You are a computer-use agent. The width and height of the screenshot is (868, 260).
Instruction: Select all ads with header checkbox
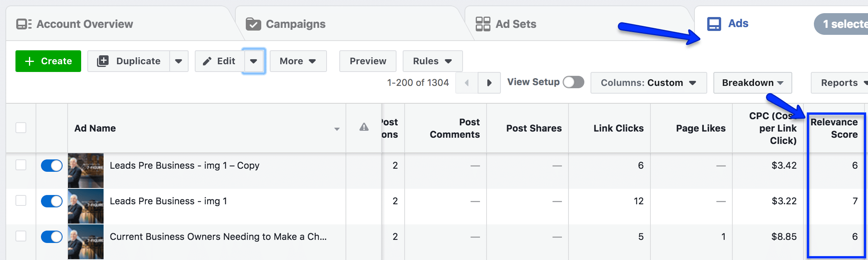coord(21,128)
